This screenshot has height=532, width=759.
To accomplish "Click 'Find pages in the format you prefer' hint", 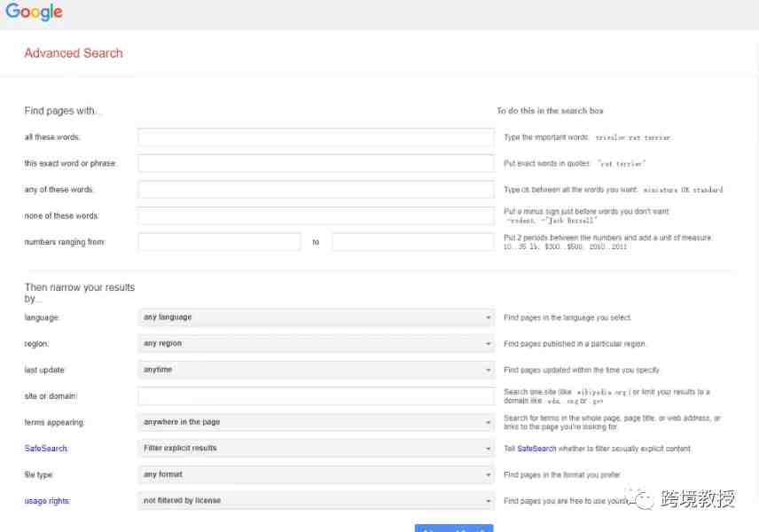I will (x=562, y=475).
